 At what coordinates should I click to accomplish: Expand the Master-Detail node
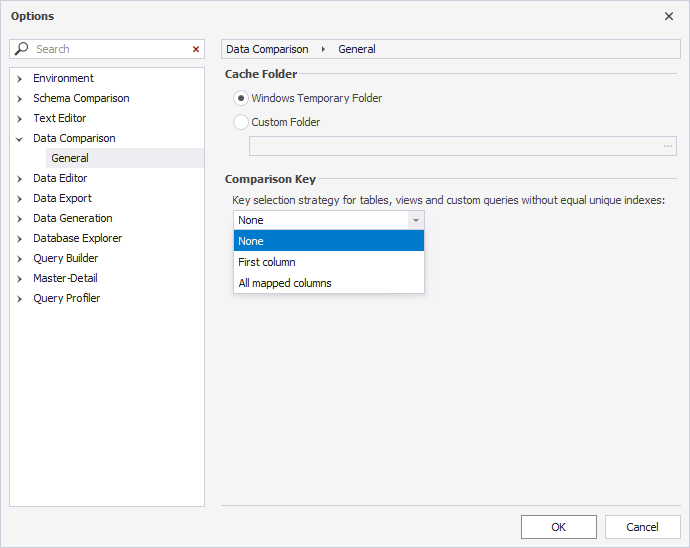[x=19, y=279]
